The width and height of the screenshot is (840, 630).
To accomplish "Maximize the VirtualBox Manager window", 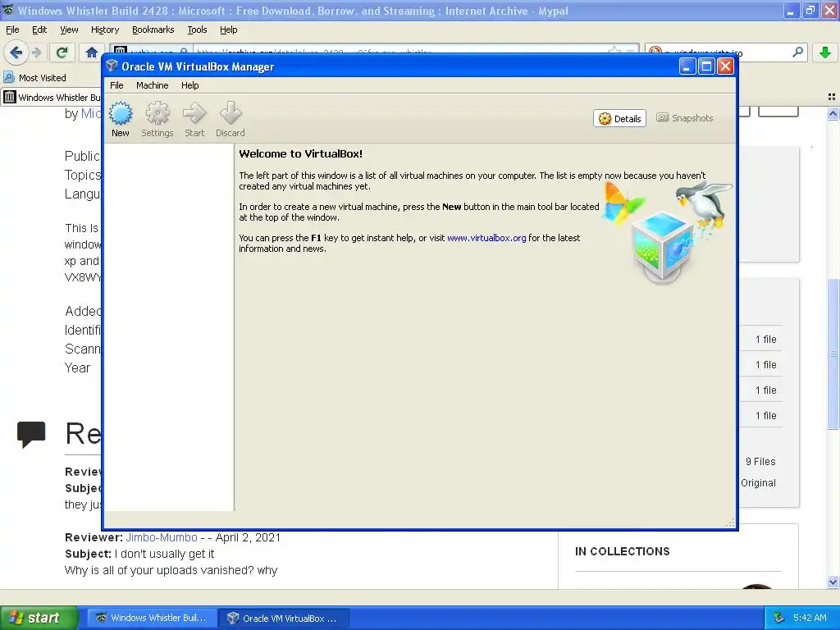I will 706,66.
